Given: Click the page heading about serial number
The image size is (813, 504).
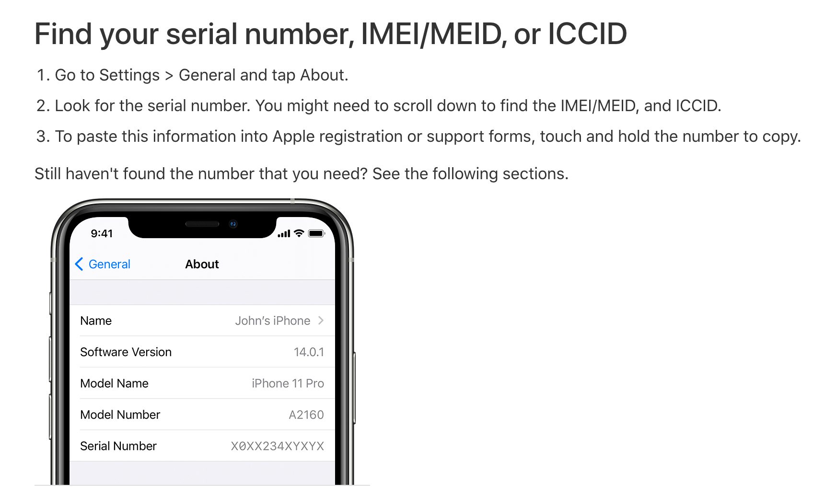Looking at the screenshot, I should click(331, 34).
